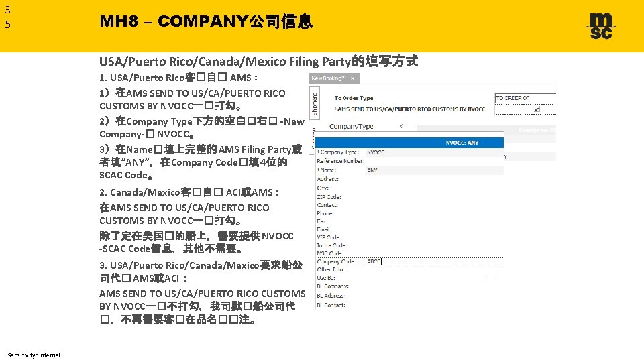The width and height of the screenshot is (644, 362).
Task: Click the Company Type NVOCC field
Action: pos(435,152)
